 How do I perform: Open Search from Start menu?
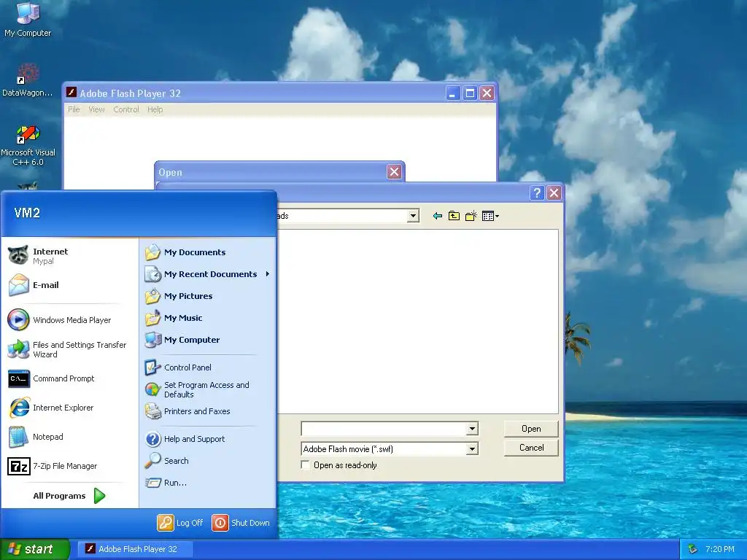coord(208,461)
